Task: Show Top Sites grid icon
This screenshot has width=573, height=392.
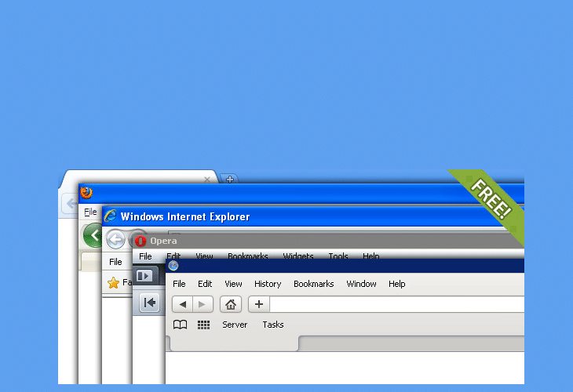Action: (x=203, y=325)
